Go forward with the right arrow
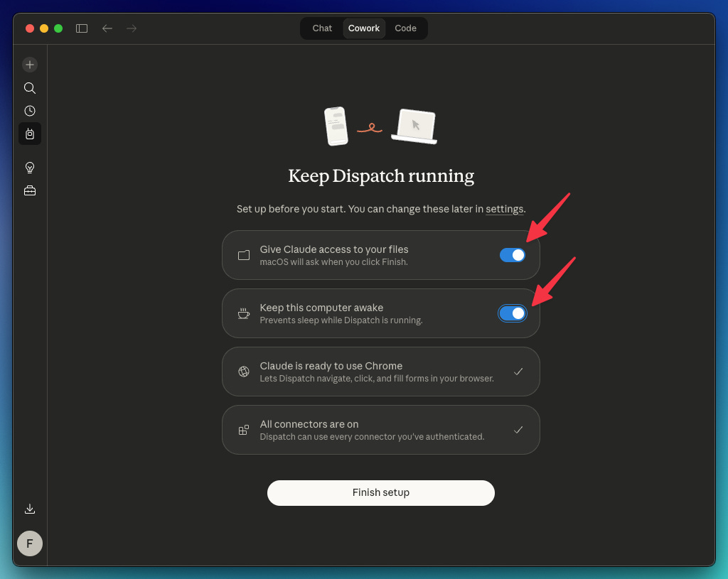 132,28
